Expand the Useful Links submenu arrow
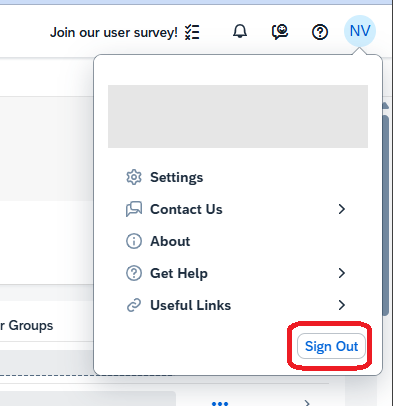Screen dimensions: 393x406 pos(341,305)
